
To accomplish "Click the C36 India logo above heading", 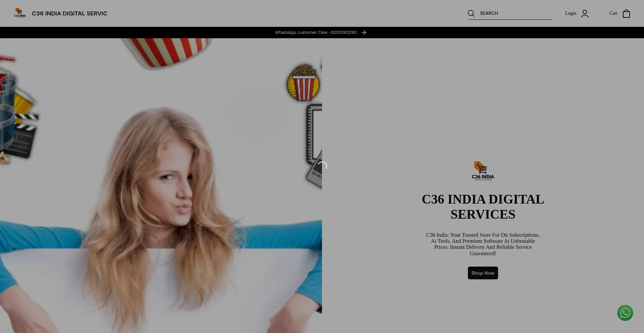I will click(483, 171).
